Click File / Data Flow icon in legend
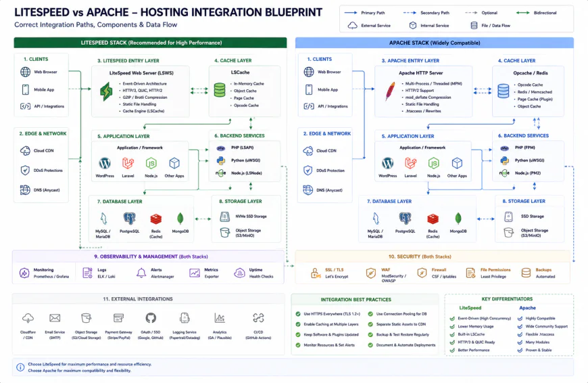The width and height of the screenshot is (588, 383). tap(474, 26)
